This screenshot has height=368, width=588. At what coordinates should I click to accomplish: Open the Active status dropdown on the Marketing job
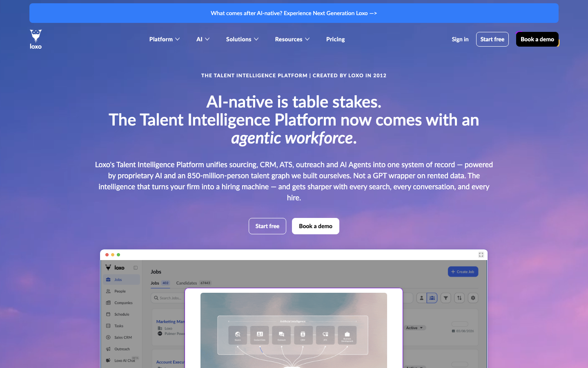[x=415, y=328]
